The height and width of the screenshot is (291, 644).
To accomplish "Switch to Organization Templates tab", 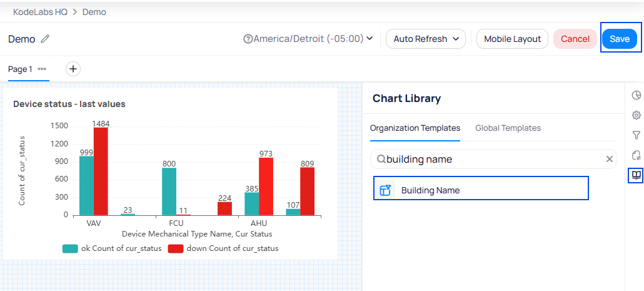I will pos(415,128).
